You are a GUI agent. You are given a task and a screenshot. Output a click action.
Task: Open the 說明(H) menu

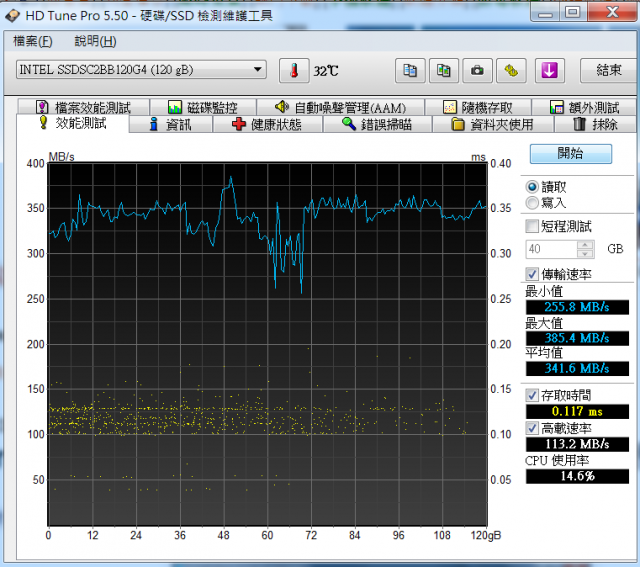96,41
